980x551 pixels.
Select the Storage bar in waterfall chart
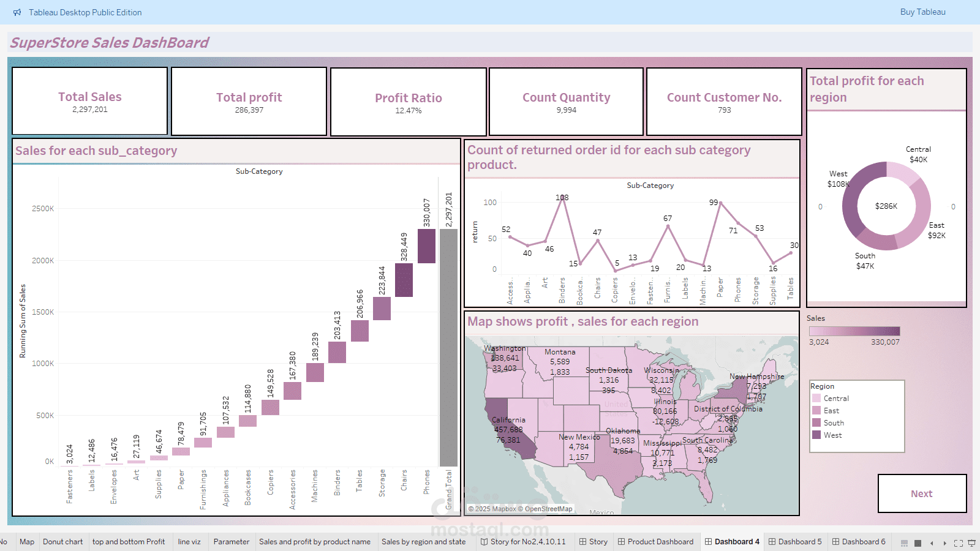[x=382, y=309]
